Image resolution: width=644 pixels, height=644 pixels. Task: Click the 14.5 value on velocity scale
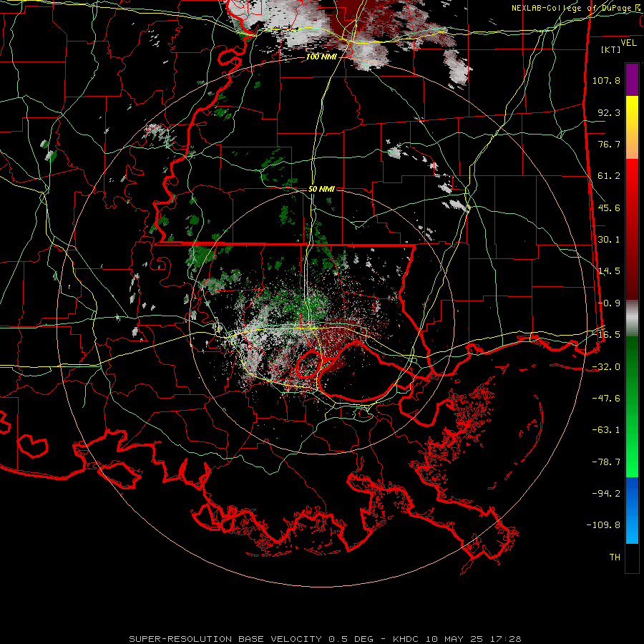pos(609,271)
